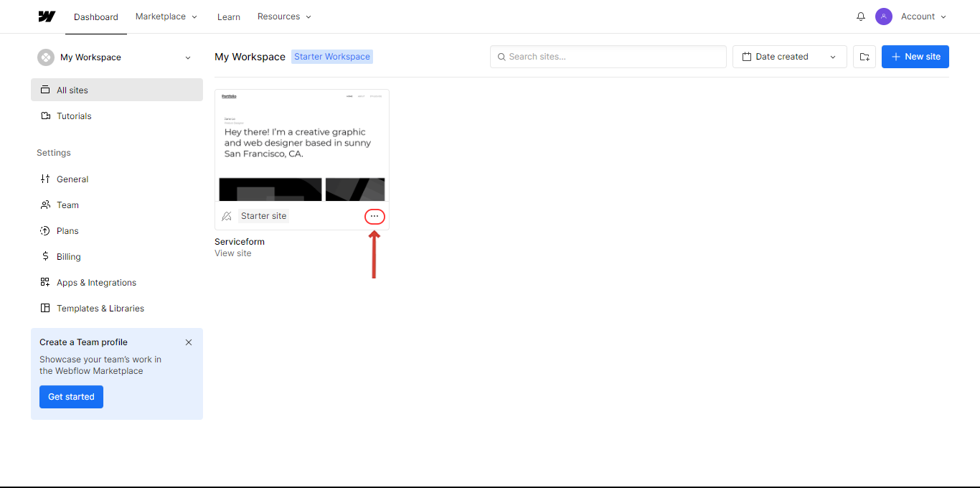Click the purple account avatar
Viewport: 980px width, 488px height.
[884, 17]
